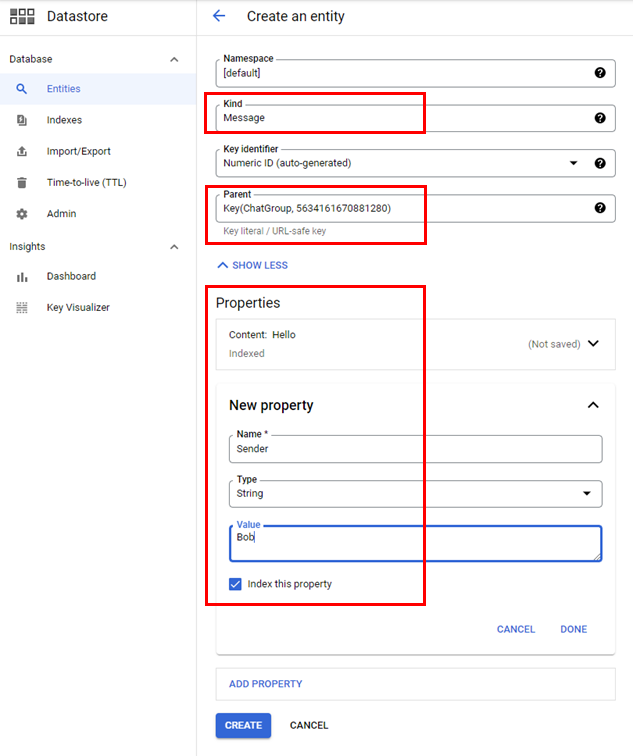Viewport: 633px width, 756px height.
Task: Collapse the New property panel
Action: pos(593,405)
